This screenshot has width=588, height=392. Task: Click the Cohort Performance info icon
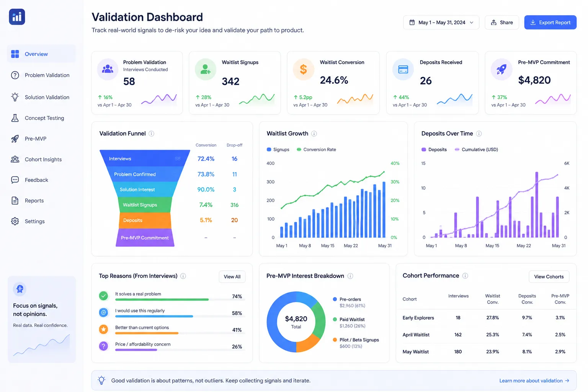pos(465,276)
